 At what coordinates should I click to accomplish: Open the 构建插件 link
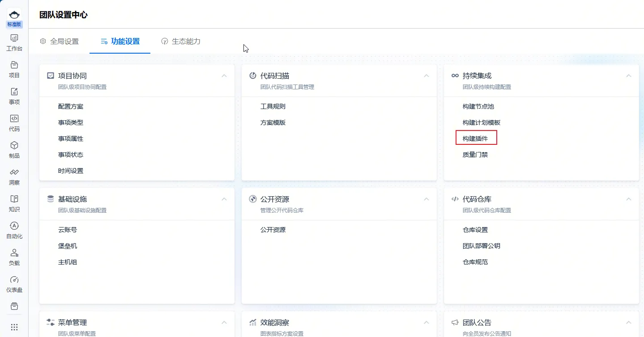pos(475,139)
